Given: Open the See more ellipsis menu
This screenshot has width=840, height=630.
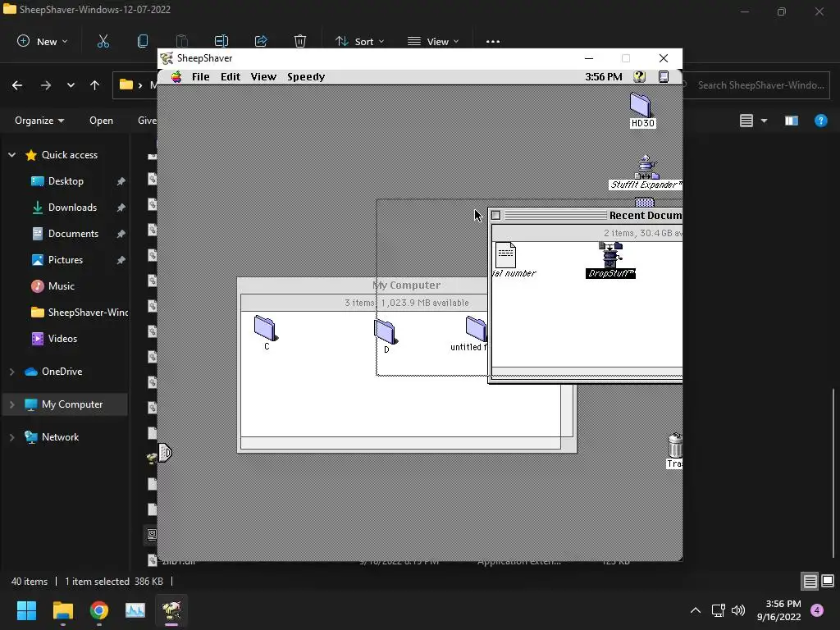Looking at the screenshot, I should tap(493, 41).
